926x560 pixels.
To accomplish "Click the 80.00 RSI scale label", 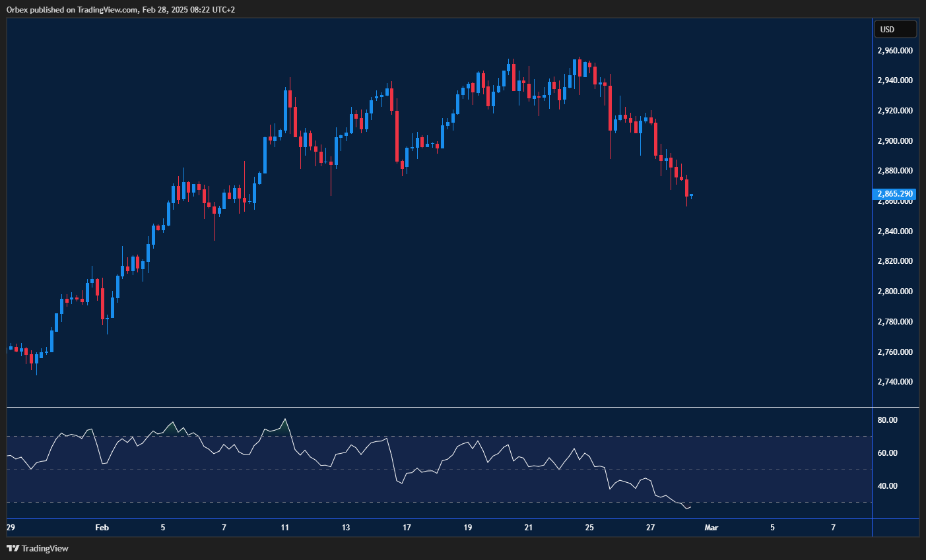I will point(888,420).
